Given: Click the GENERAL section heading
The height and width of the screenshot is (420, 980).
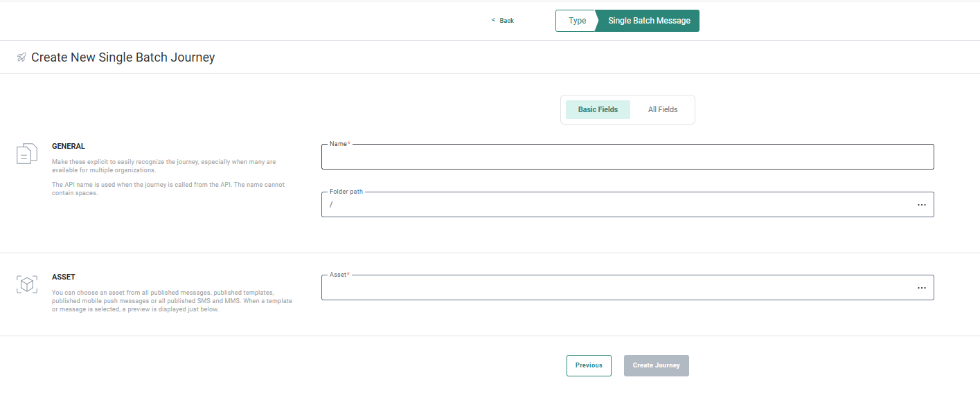Looking at the screenshot, I should pyautogui.click(x=69, y=146).
